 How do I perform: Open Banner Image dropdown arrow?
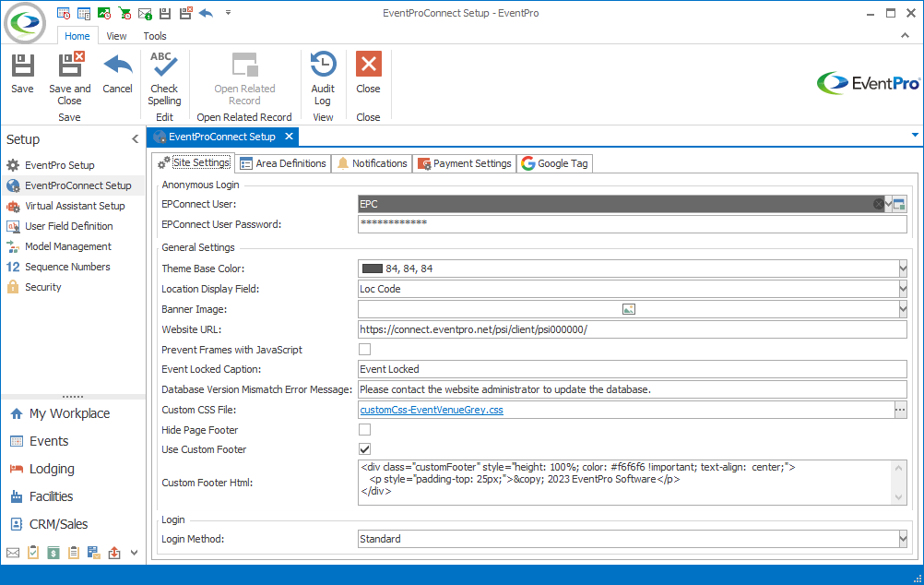click(902, 309)
